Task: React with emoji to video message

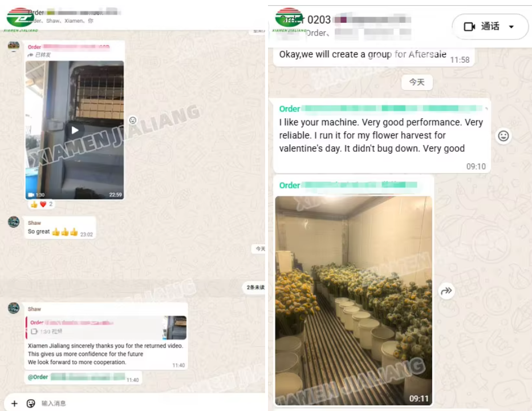Action: [133, 120]
